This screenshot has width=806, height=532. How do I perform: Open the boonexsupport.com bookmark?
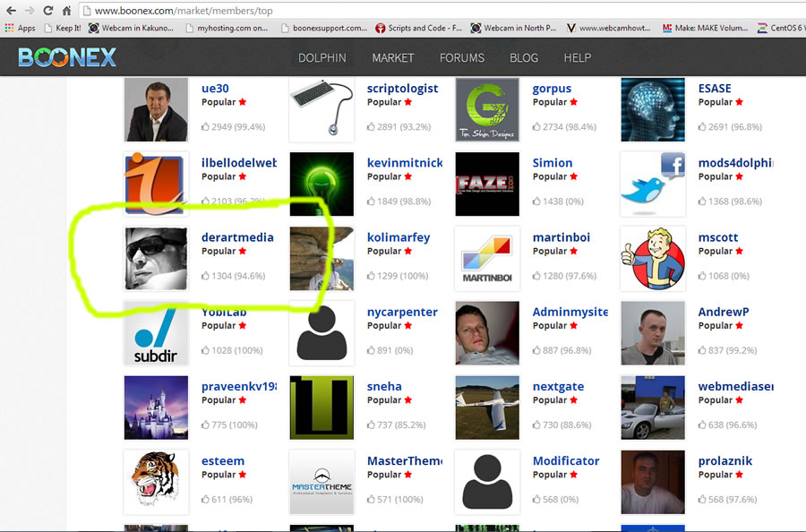click(324, 28)
